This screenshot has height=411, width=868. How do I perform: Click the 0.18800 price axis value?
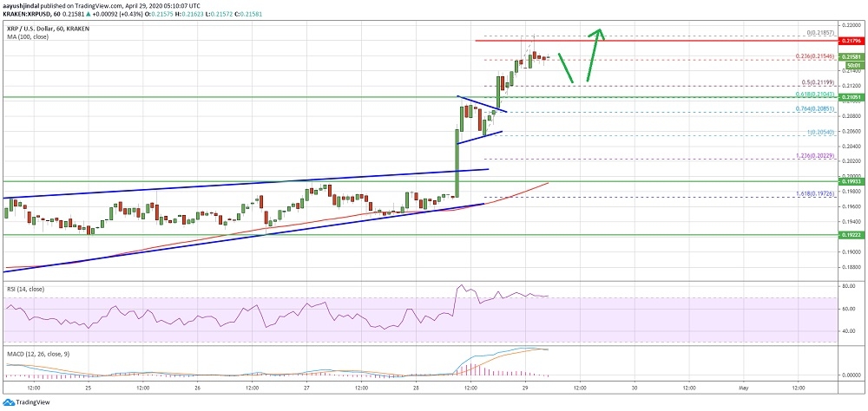tap(850, 266)
